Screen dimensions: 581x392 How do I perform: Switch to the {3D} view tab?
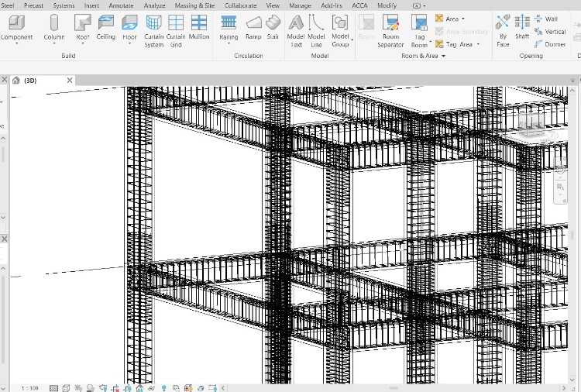click(x=30, y=81)
